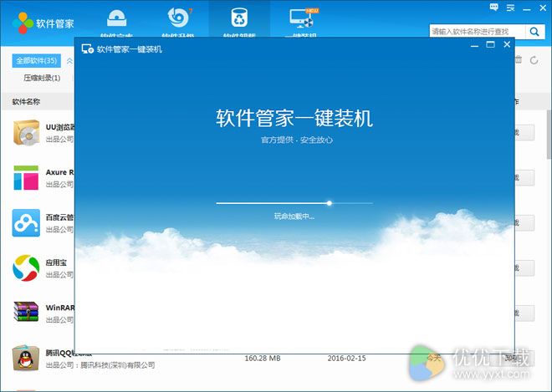
Task: Close the 一键装机 dialog
Action: (x=507, y=44)
